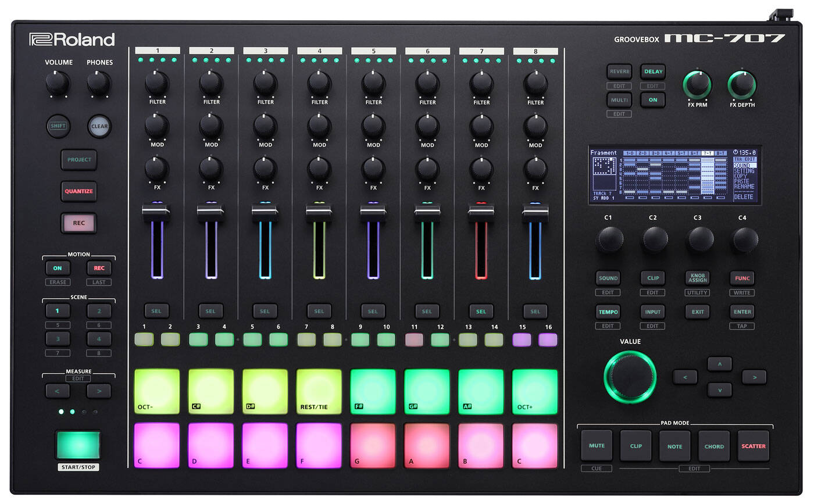Hit the A pad

click(427, 445)
